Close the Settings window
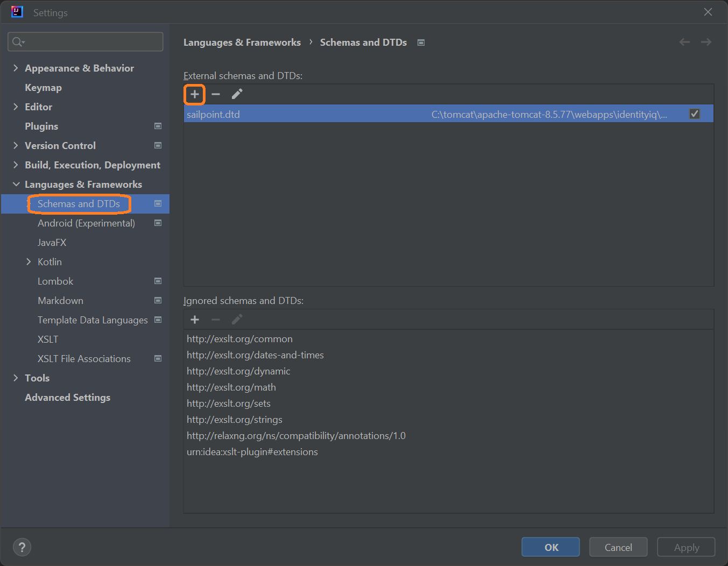 pyautogui.click(x=708, y=12)
